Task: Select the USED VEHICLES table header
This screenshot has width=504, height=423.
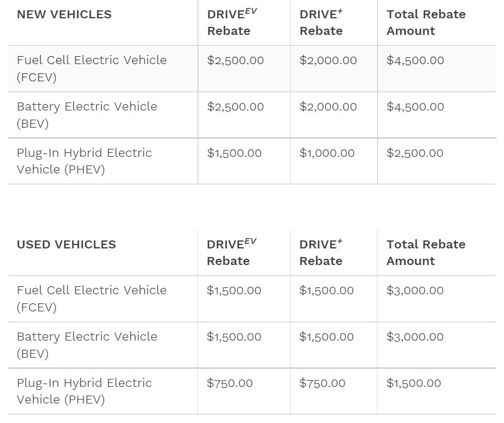Action: click(66, 244)
